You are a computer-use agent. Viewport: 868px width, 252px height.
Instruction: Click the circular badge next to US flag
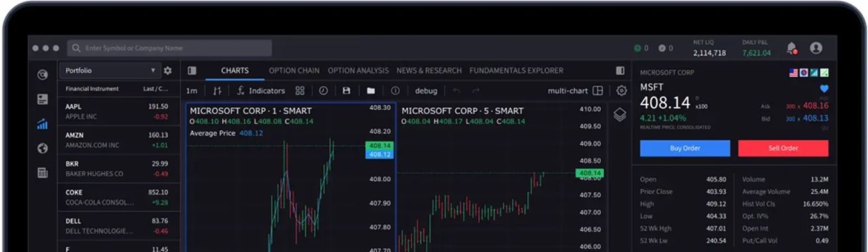[x=804, y=73]
